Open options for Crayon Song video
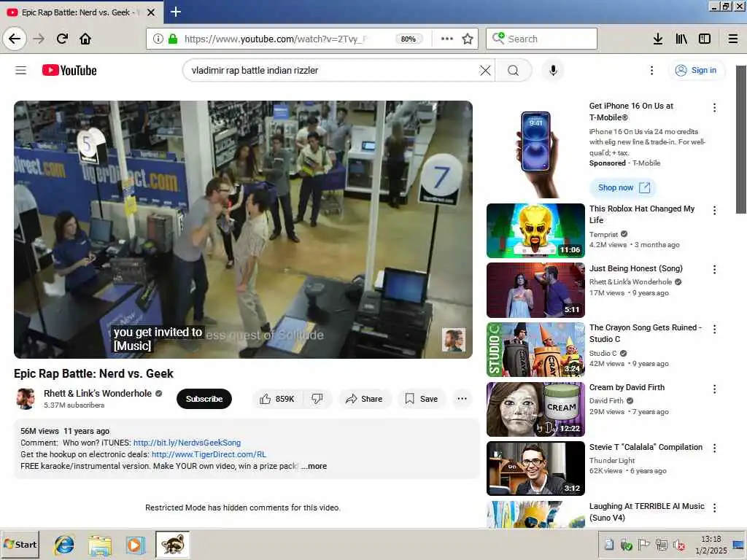 (714, 329)
